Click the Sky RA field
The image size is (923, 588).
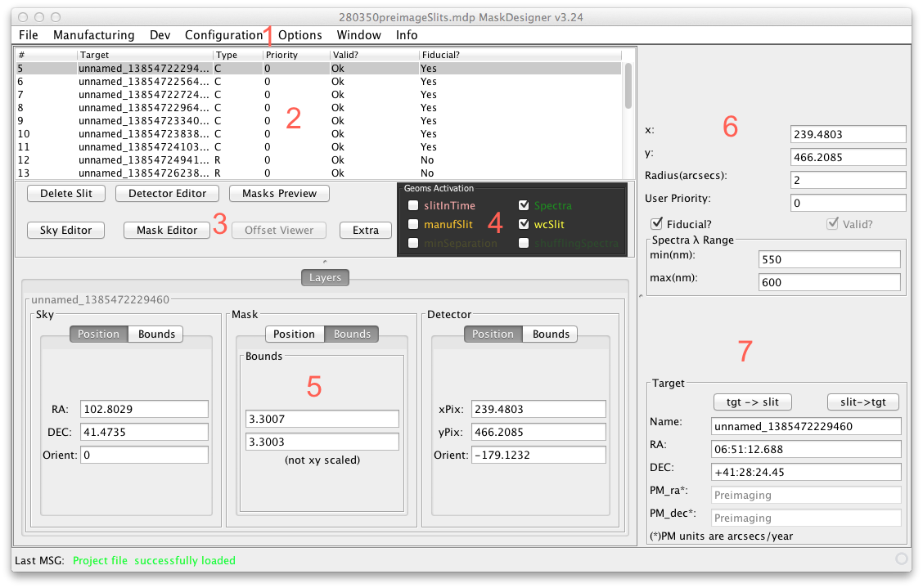pyautogui.click(x=144, y=409)
